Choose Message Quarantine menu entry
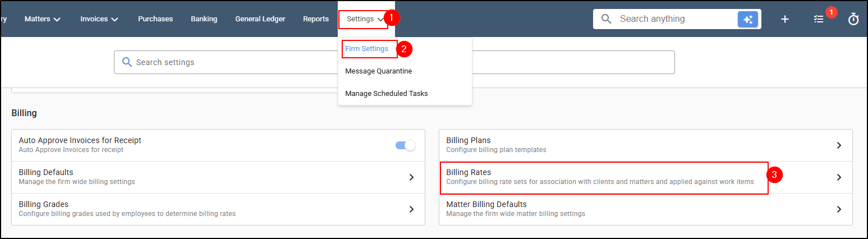The height and width of the screenshot is (239, 868). (378, 71)
